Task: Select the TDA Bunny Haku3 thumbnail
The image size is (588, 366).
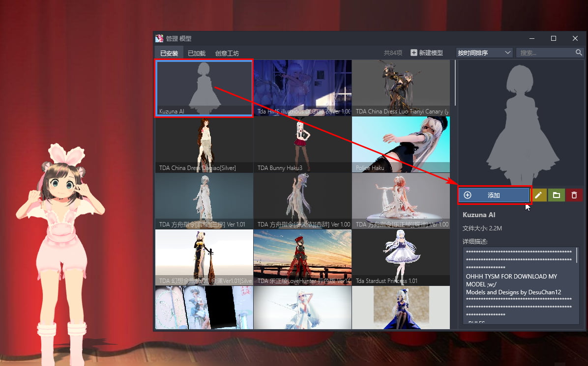Action: pos(302,142)
